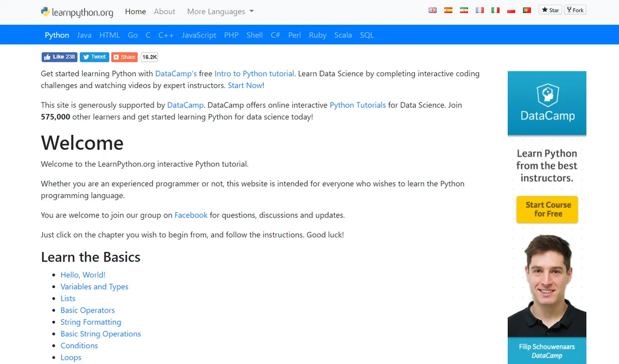Select the HTML language tab
The image size is (619, 364).
[x=110, y=35]
